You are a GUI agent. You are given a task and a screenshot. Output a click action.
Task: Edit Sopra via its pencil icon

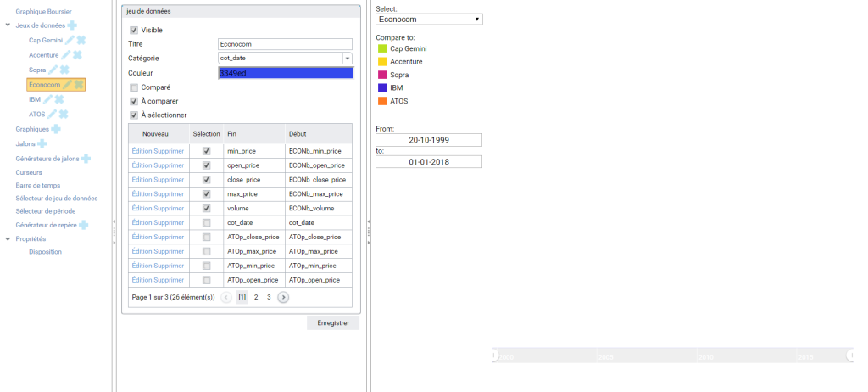pos(53,70)
